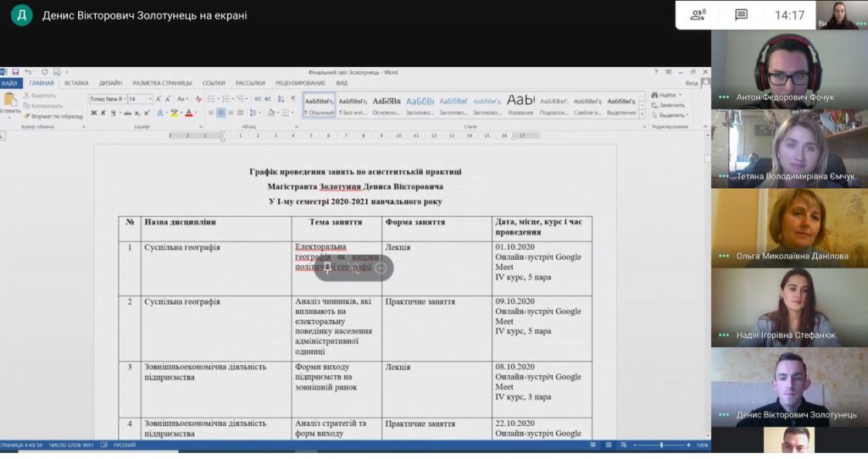Toggle subscript formatting
Viewport: 868px width, 459px height.
pyautogui.click(x=138, y=113)
